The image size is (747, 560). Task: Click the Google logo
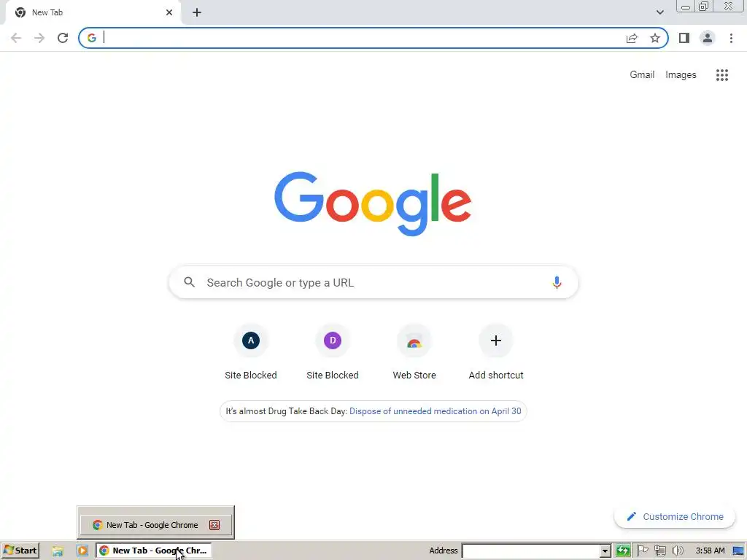pos(373,203)
